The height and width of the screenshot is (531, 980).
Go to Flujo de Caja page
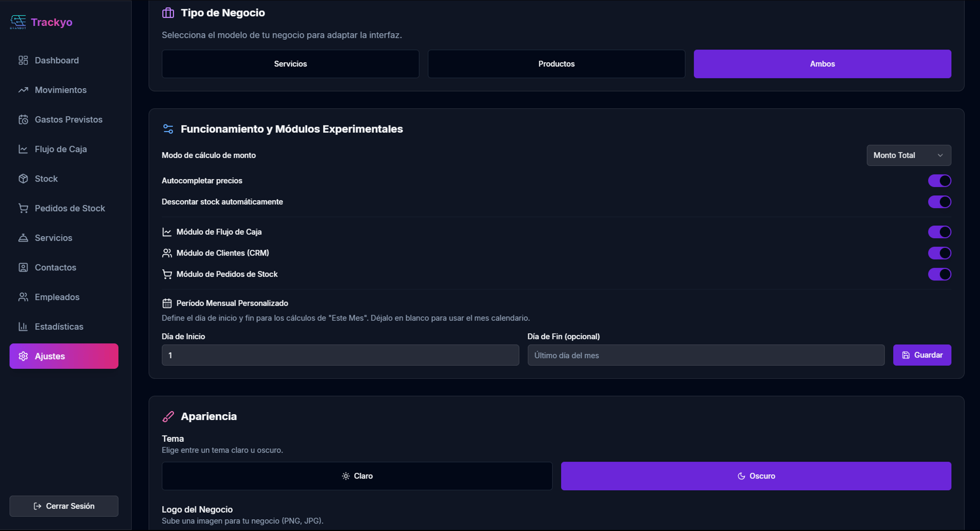tap(60, 149)
